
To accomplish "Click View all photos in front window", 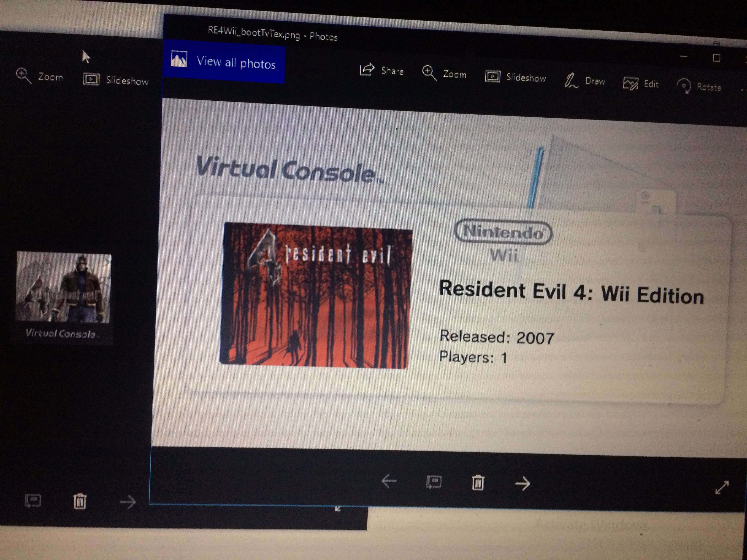I will pyautogui.click(x=224, y=62).
